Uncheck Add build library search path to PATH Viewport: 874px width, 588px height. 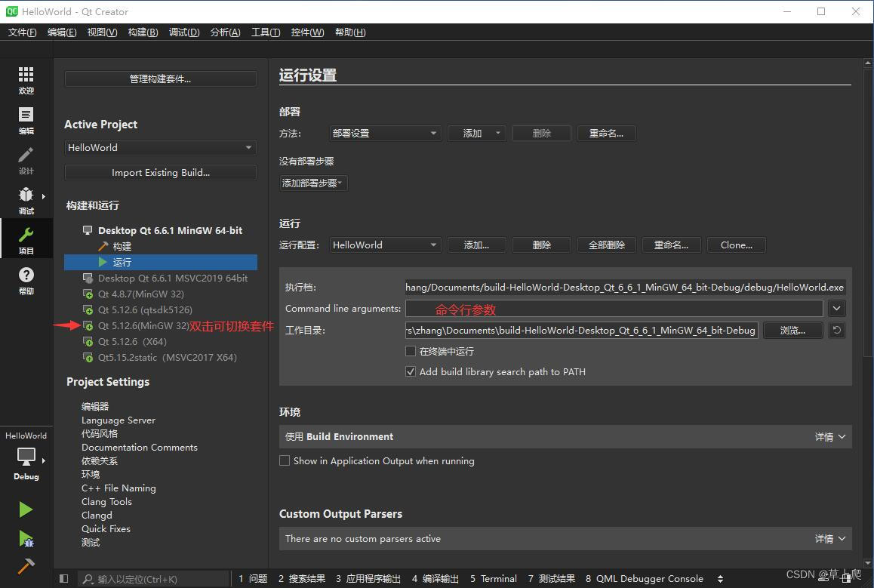(411, 371)
